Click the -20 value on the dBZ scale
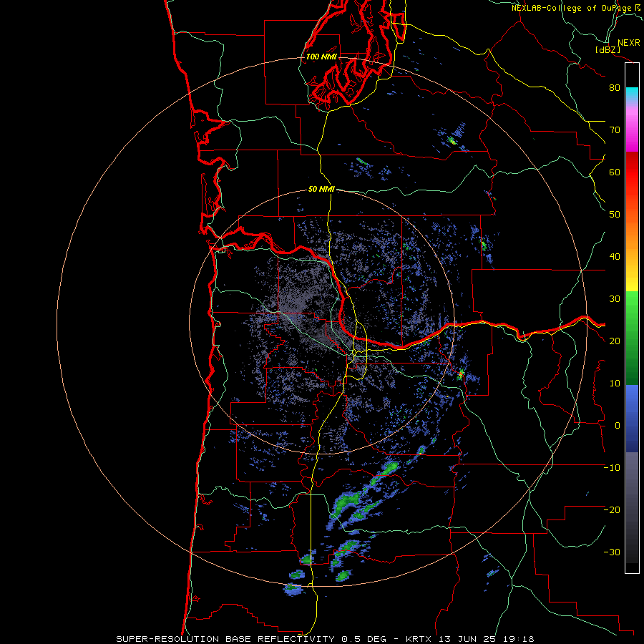The image size is (644, 644). pos(612,510)
